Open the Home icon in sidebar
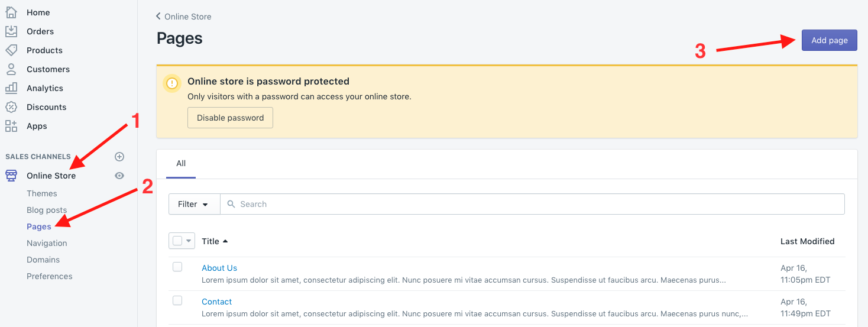The width and height of the screenshot is (868, 327). pyautogui.click(x=11, y=12)
